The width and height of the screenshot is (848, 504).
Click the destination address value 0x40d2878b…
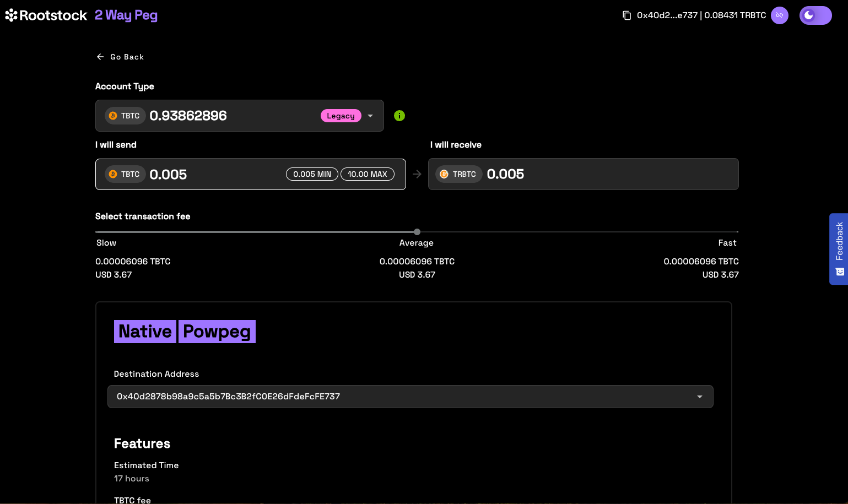click(x=228, y=397)
